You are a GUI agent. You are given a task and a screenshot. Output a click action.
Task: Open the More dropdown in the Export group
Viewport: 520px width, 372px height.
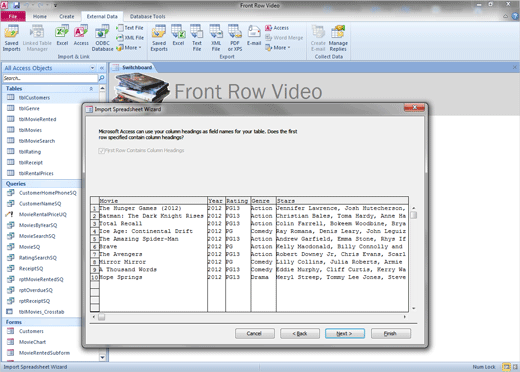point(278,48)
